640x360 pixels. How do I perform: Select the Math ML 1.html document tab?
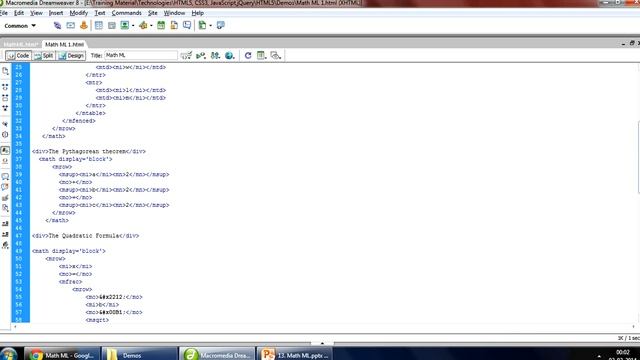(x=64, y=44)
